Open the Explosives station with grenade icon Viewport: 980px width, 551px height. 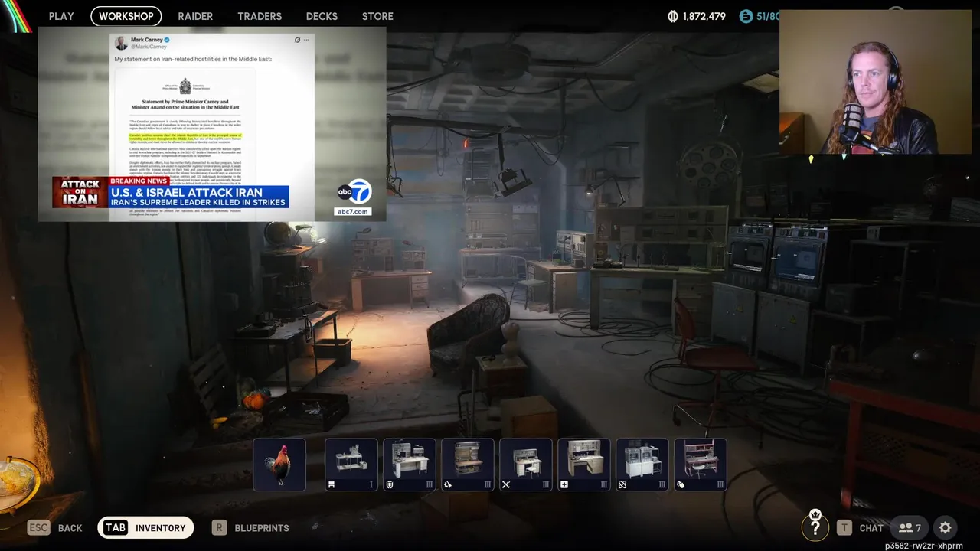pos(701,465)
